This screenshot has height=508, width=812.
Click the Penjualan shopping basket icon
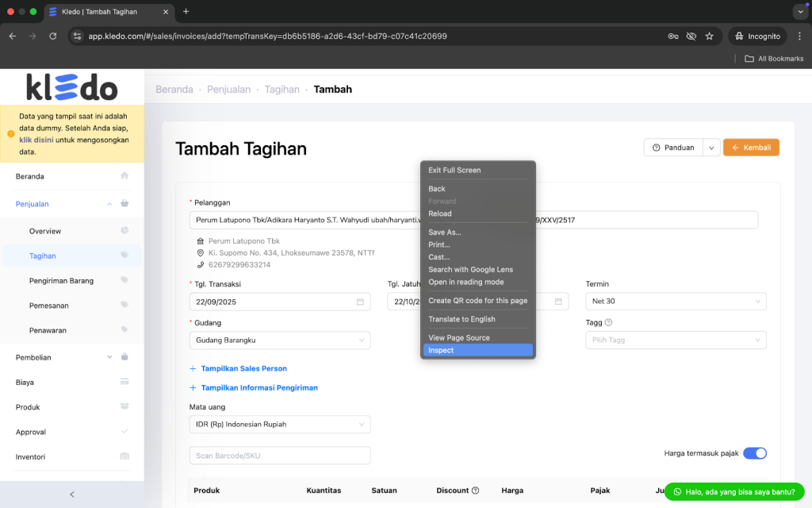pyautogui.click(x=124, y=204)
